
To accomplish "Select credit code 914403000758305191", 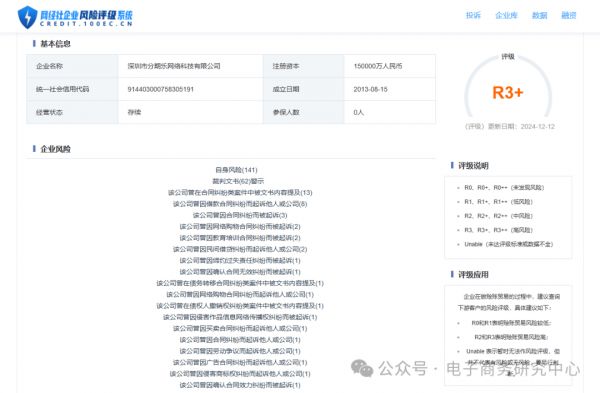I will 161,89.
